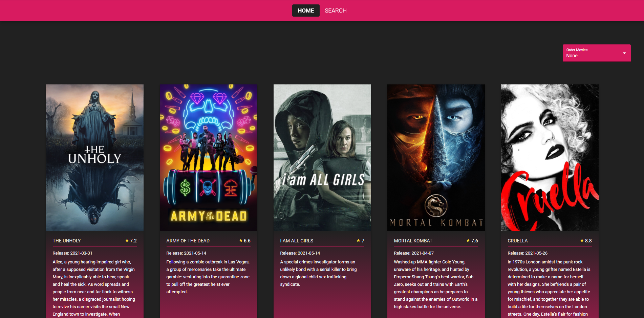Viewport: 644px width, 318px height.
Task: Click the zombie outbreak description text
Action: [208, 277]
